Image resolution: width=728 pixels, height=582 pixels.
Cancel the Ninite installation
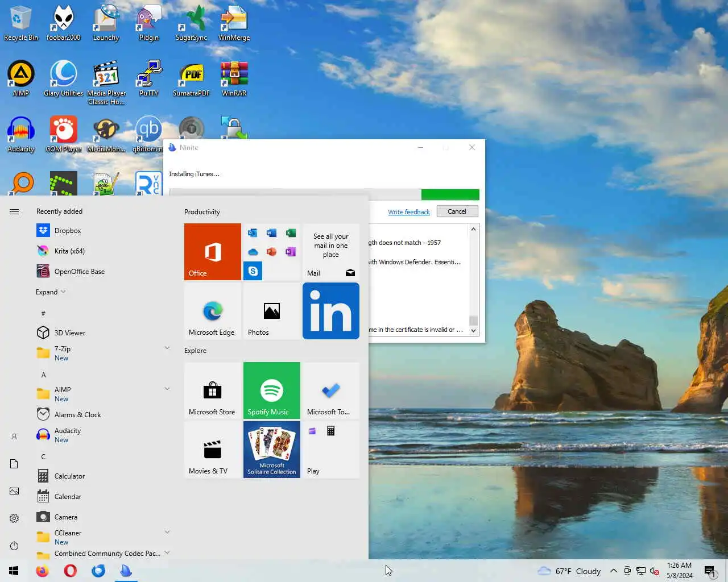click(x=457, y=211)
